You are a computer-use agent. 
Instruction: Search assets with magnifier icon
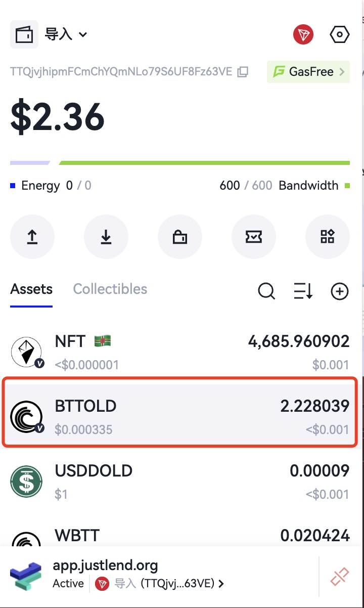click(266, 291)
